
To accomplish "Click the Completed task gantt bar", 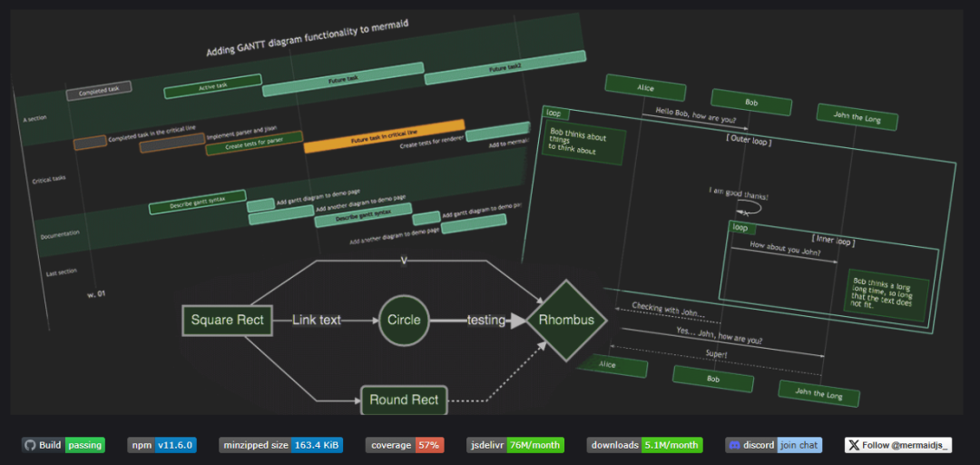I will pos(100,91).
